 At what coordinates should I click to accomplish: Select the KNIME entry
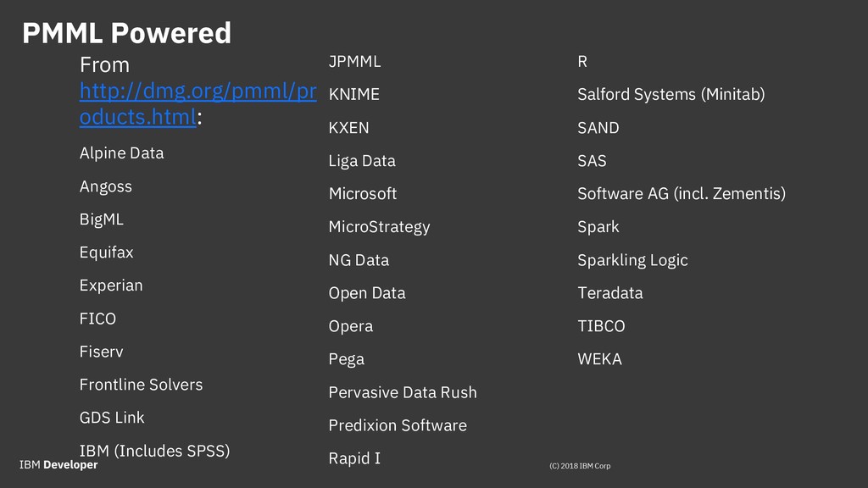[354, 95]
